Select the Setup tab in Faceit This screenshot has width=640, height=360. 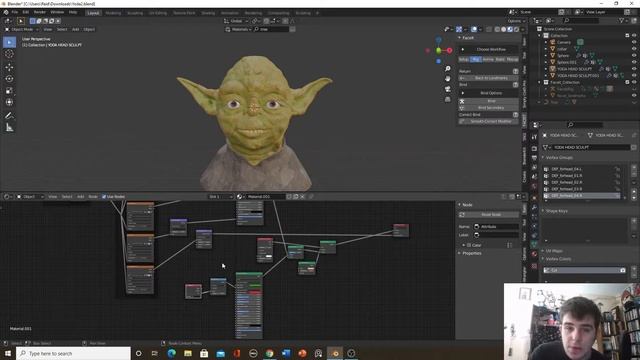(464, 60)
